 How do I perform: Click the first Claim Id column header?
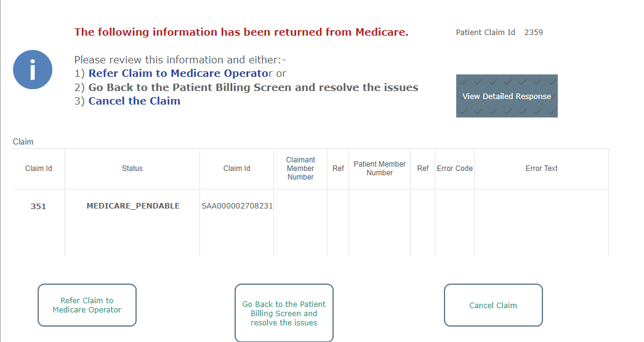point(39,169)
